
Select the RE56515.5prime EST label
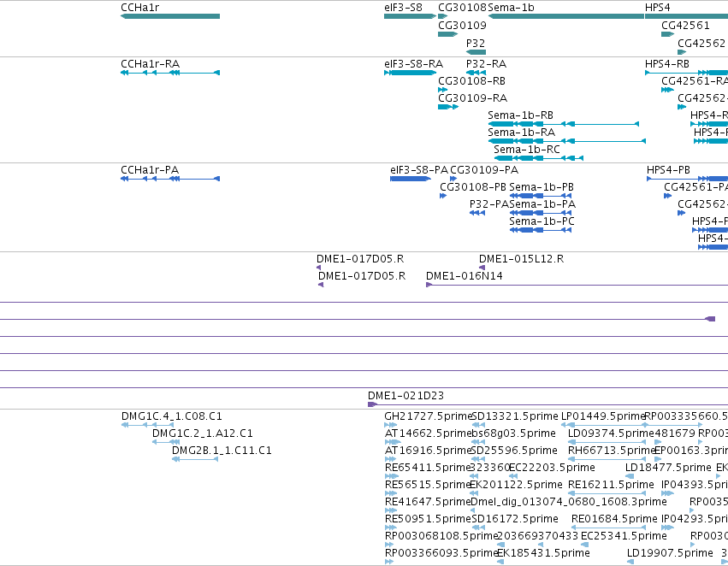tap(428, 485)
